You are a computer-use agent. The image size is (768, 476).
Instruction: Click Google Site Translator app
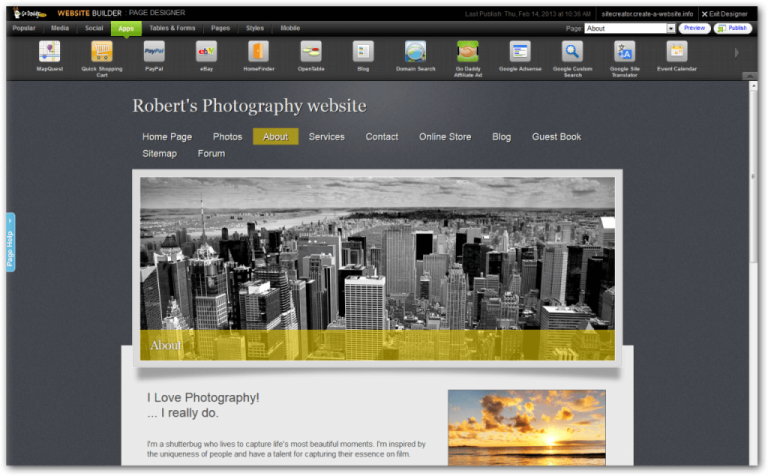click(x=624, y=52)
